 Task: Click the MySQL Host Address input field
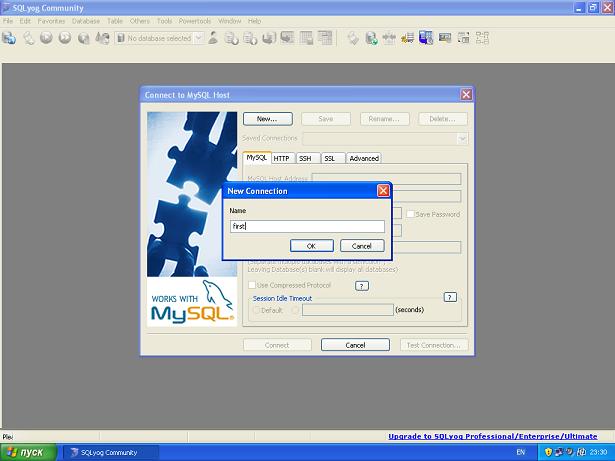pyautogui.click(x=386, y=179)
